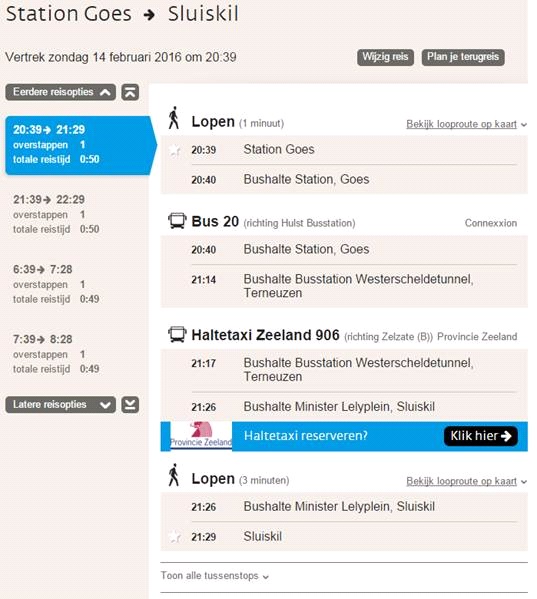Click the star icon next to Station Goes
Image resolution: width=537 pixels, height=599 pixels.
(175, 151)
